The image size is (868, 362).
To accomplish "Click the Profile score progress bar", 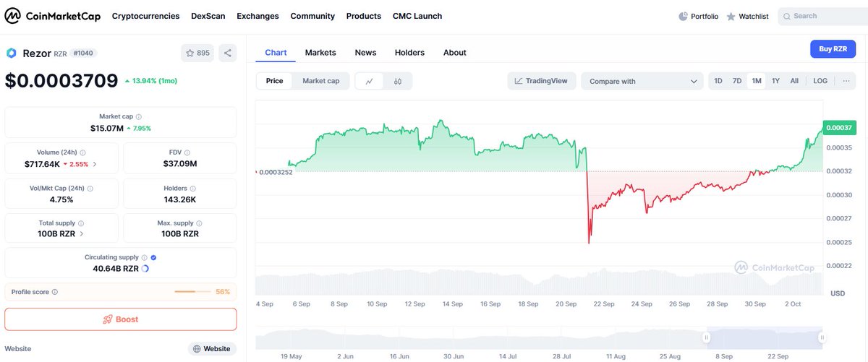I will (x=192, y=292).
